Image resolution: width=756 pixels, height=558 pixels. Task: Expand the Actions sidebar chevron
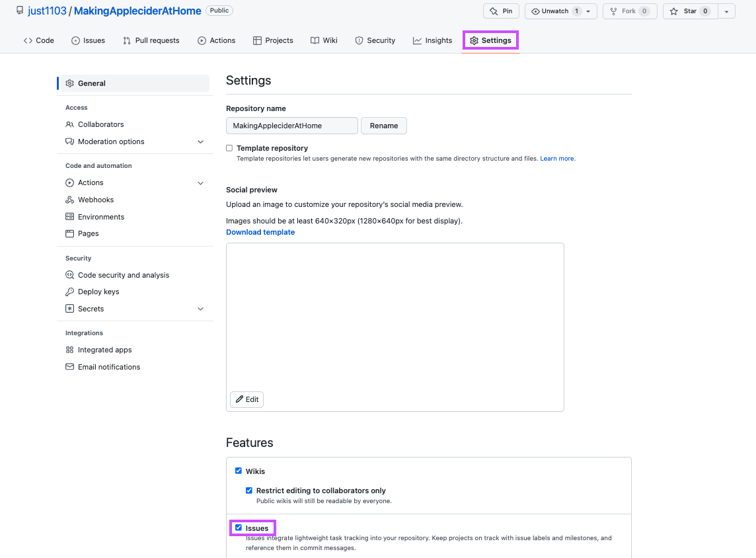tap(201, 182)
